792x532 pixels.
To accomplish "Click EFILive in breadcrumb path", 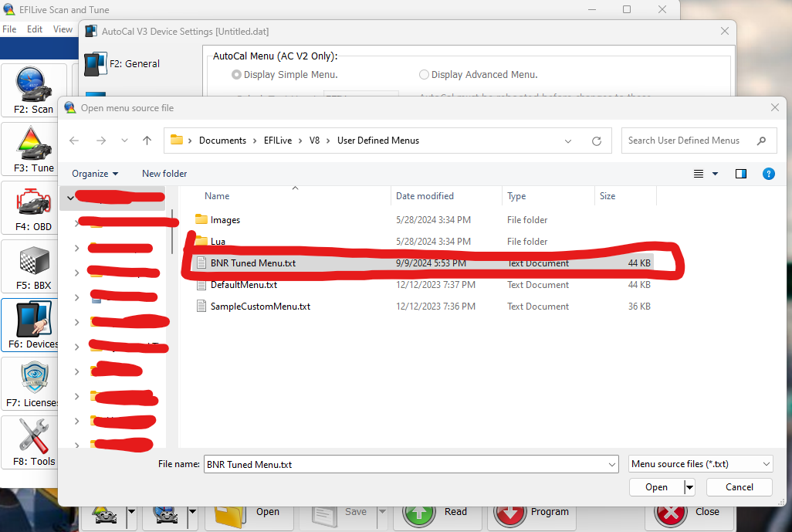I will 278,141.
